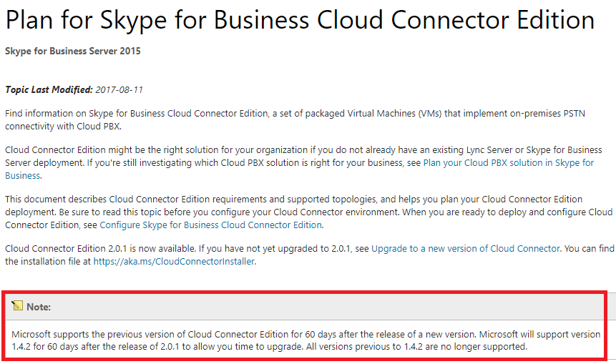This screenshot has height=364, width=616.
Task: Click the page title heading
Action: coord(300,20)
